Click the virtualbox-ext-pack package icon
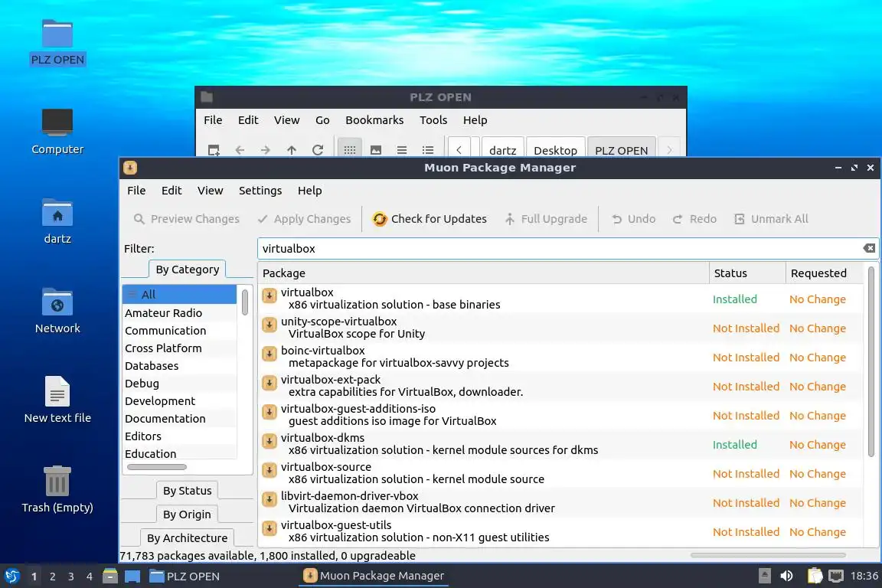Screen dimensions: 882x588 (269, 383)
